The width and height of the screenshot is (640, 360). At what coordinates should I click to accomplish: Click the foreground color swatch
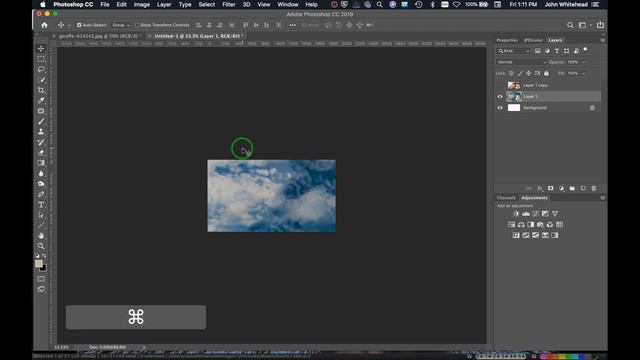click(x=38, y=264)
